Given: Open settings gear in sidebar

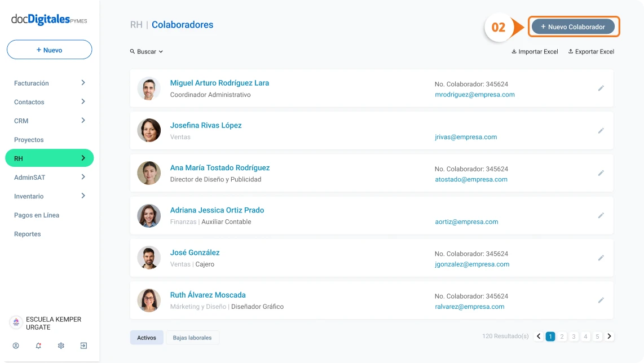Looking at the screenshot, I should (61, 346).
